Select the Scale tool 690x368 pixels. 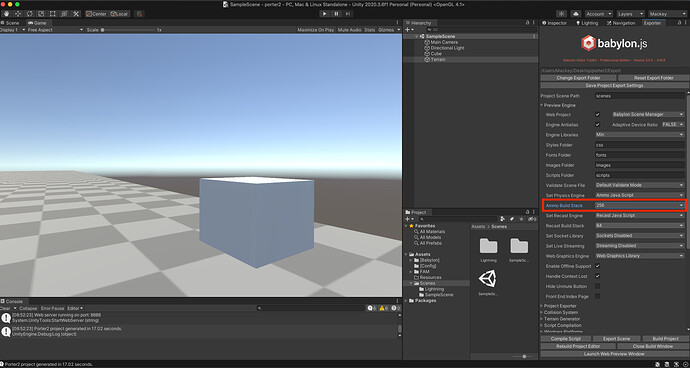point(41,14)
